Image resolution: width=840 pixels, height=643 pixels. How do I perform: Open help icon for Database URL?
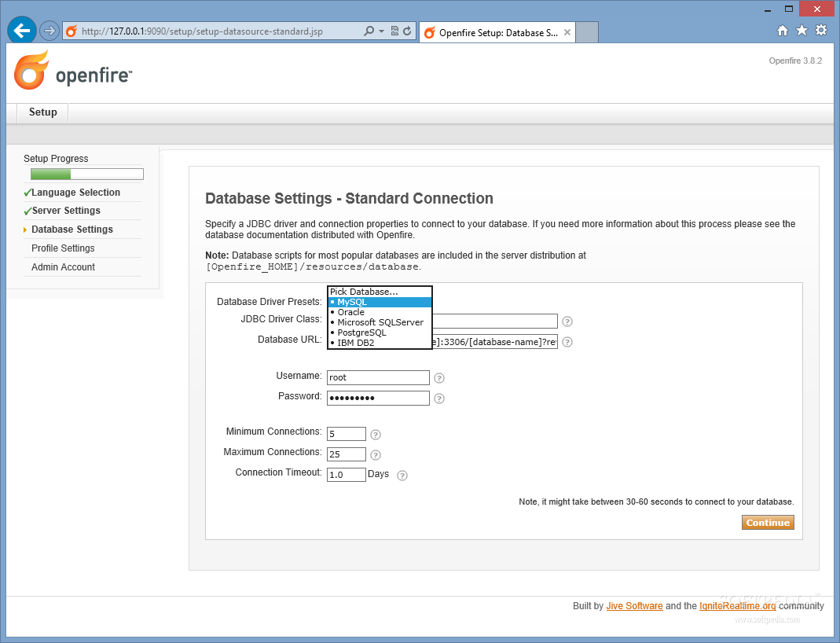[x=567, y=342]
